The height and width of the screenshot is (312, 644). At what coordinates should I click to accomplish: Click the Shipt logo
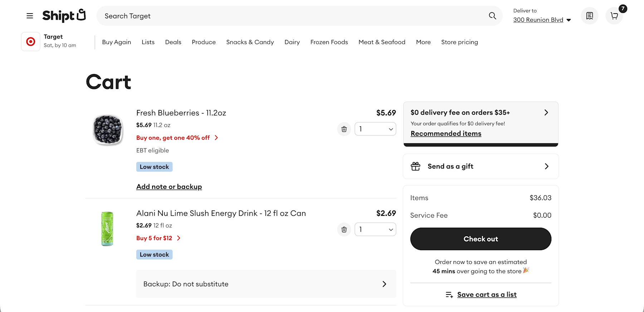pyautogui.click(x=64, y=15)
